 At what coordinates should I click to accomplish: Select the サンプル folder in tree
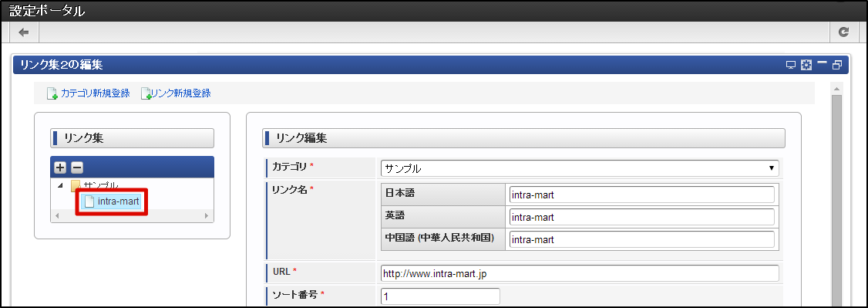pyautogui.click(x=100, y=185)
